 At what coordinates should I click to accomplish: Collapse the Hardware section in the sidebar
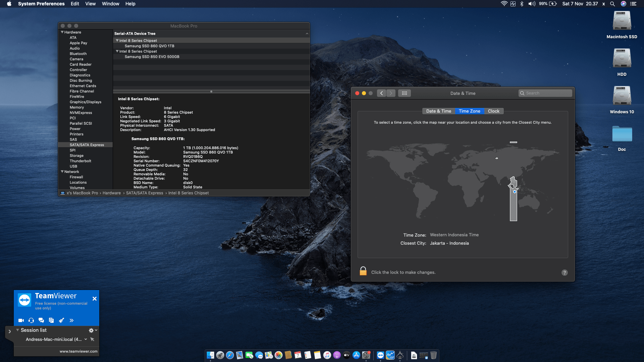pos(62,32)
